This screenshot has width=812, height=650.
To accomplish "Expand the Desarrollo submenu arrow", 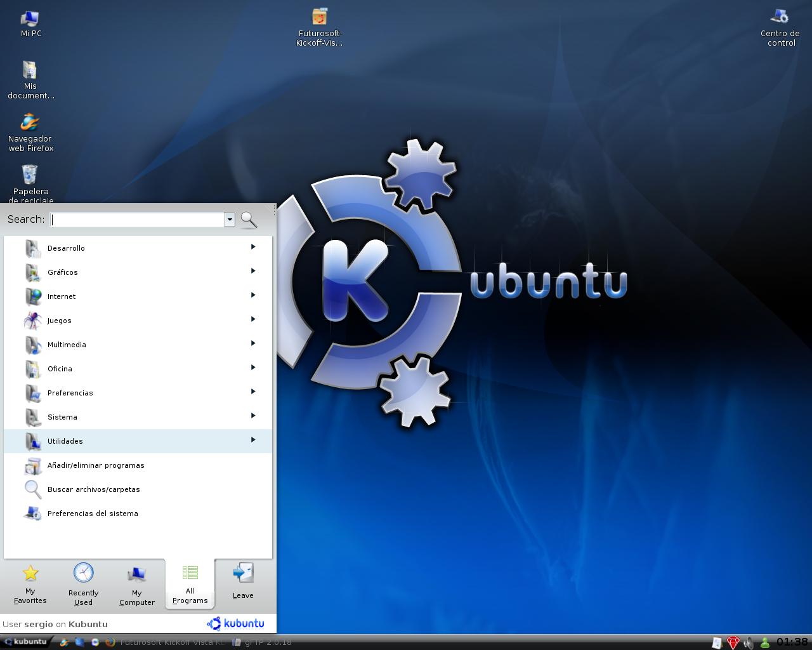I will (252, 247).
